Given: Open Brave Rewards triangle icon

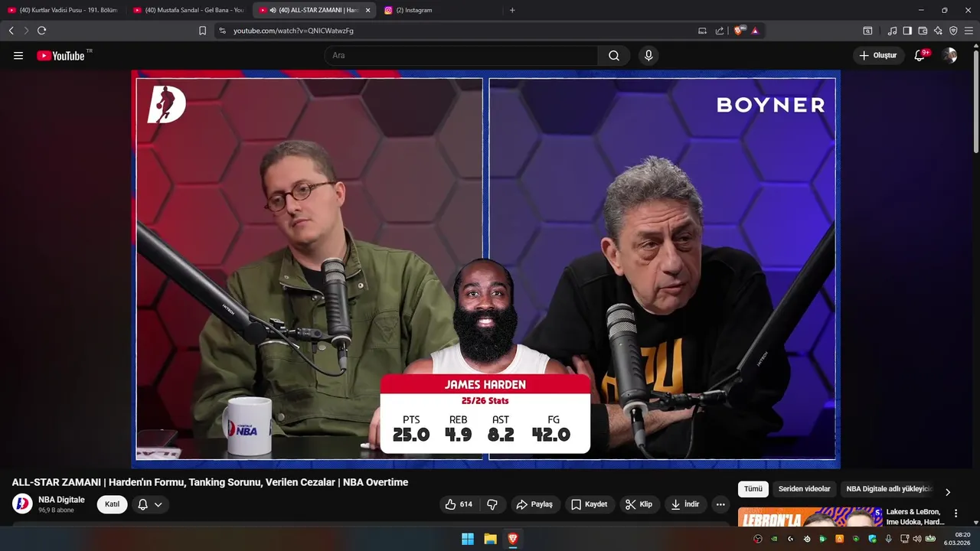Looking at the screenshot, I should pyautogui.click(x=755, y=31).
